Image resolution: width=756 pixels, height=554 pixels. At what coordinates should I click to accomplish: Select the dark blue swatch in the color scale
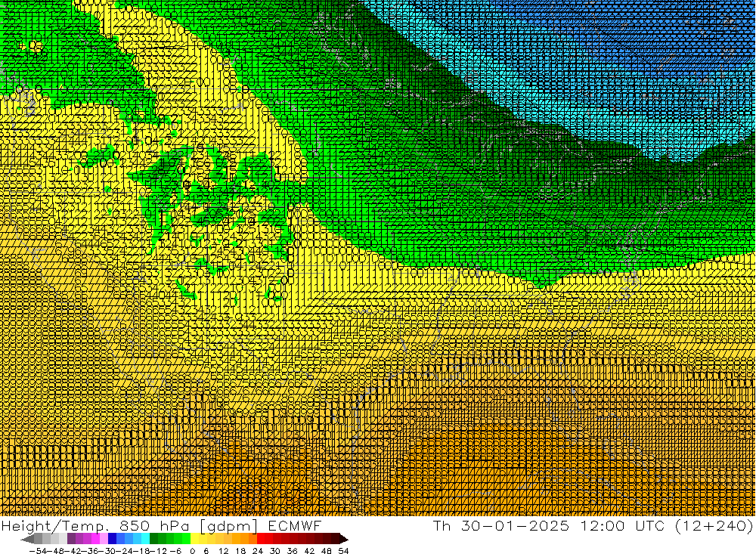(112, 539)
